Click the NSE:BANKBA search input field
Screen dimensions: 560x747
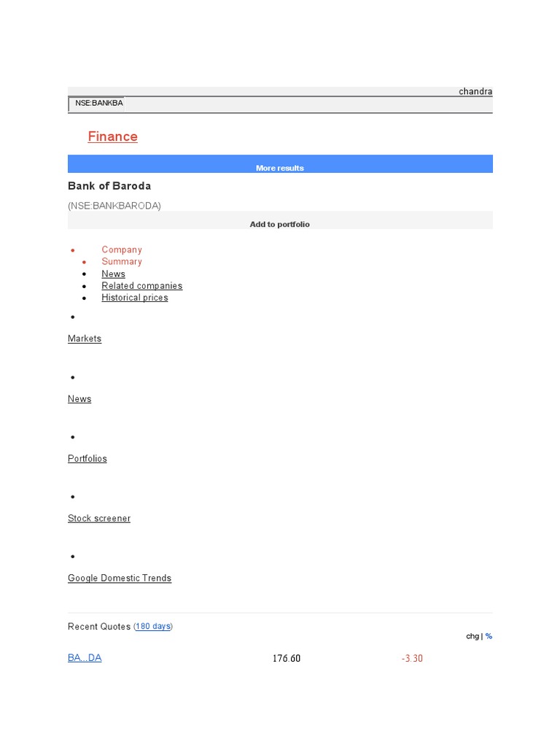[99, 104]
